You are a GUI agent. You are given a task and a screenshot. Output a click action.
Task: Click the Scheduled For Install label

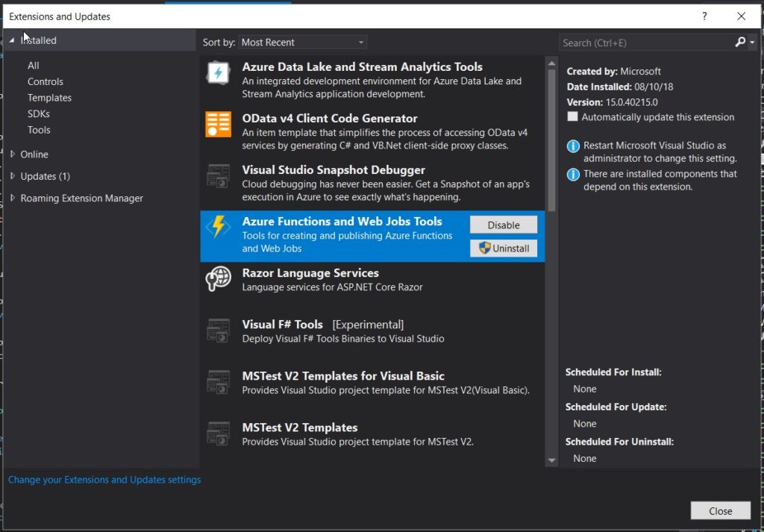613,372
